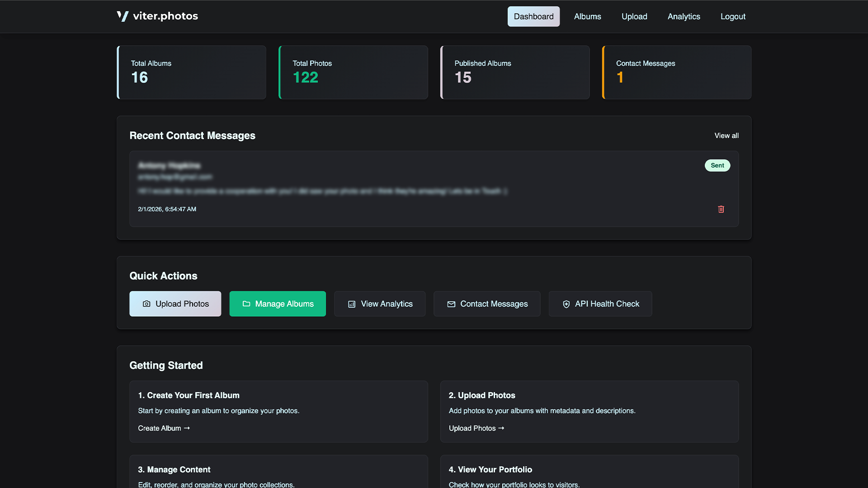Go to the Albums nav item
The width and height of the screenshot is (868, 488).
[587, 16]
